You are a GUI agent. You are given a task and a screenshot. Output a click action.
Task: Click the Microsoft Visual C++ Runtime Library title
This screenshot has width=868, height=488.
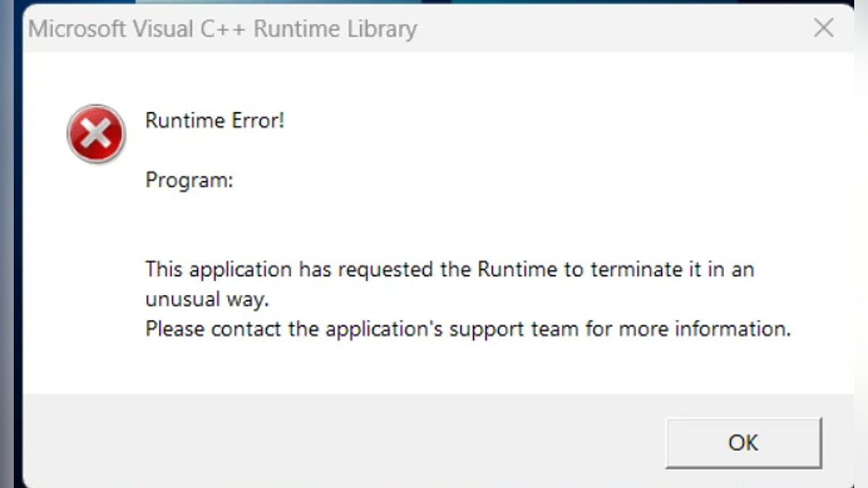222,29
